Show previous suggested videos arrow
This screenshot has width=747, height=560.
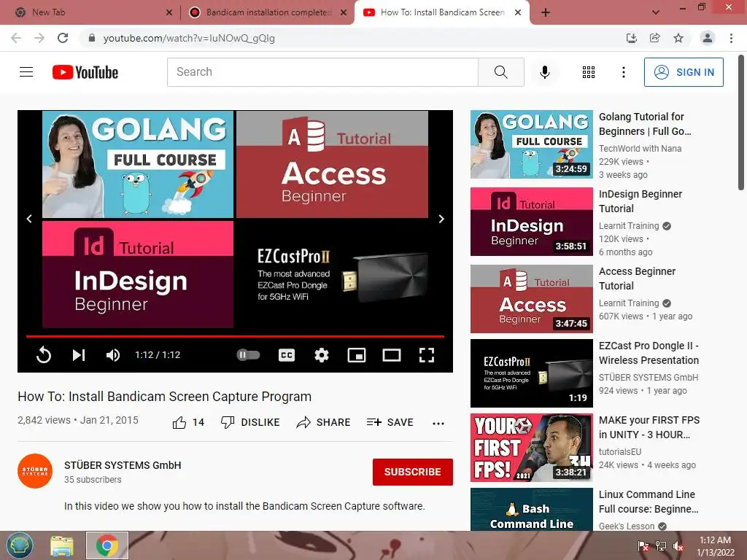click(29, 219)
